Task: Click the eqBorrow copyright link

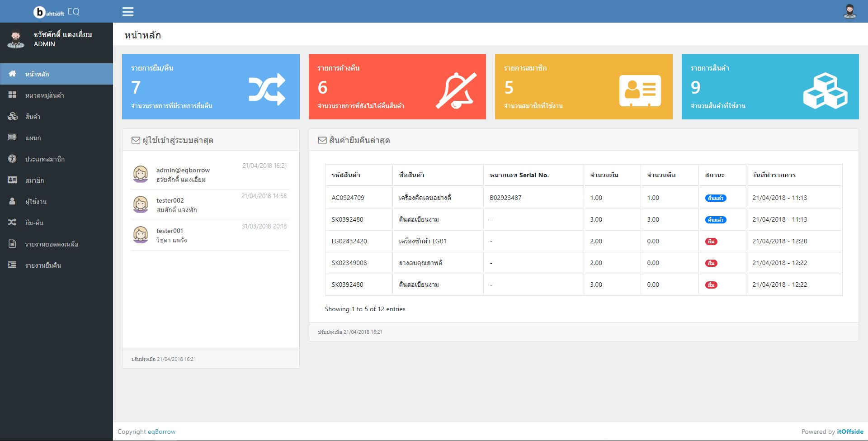Action: click(x=161, y=432)
